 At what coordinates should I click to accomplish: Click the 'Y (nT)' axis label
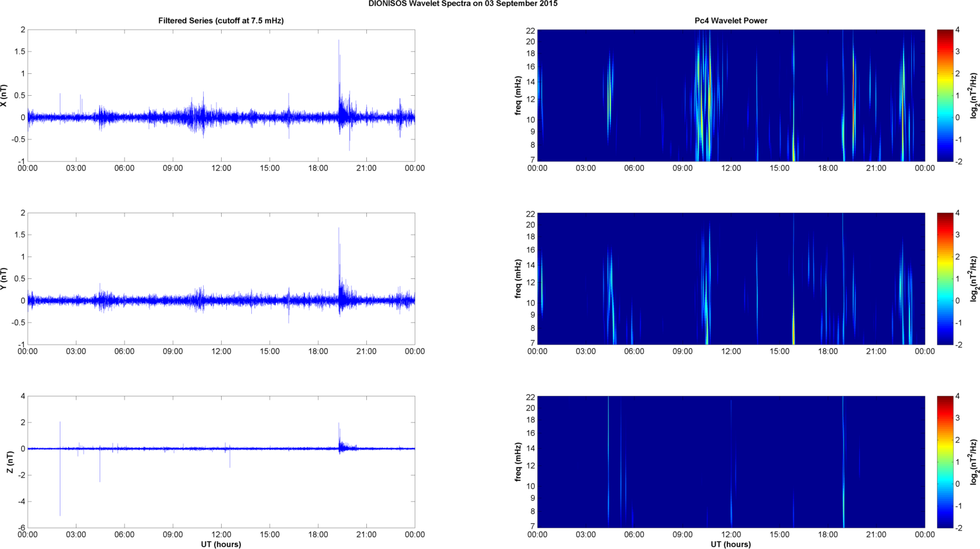(x=4, y=279)
